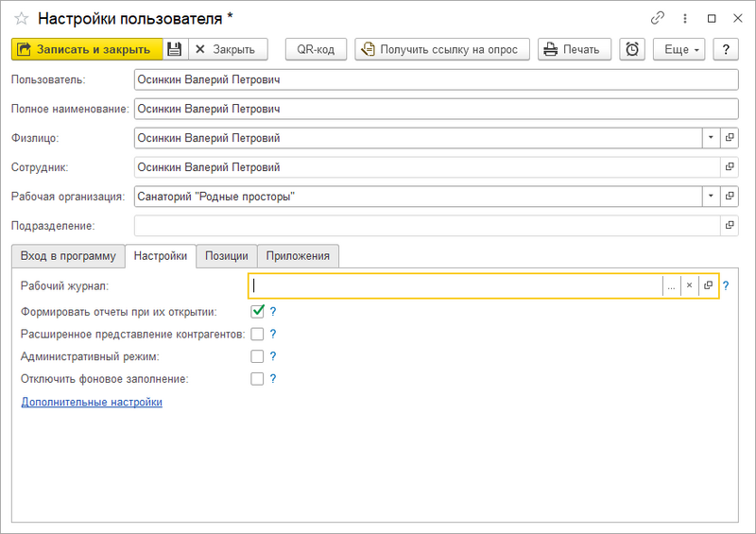The image size is (756, 534).
Task: Open reminder alarm clock icon
Action: pyautogui.click(x=632, y=49)
